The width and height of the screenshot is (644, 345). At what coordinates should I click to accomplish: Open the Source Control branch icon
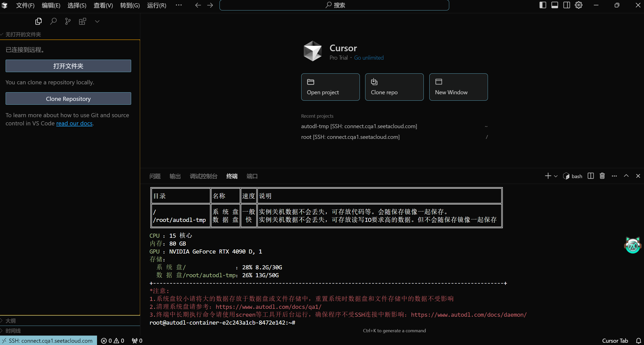pyautogui.click(x=68, y=21)
